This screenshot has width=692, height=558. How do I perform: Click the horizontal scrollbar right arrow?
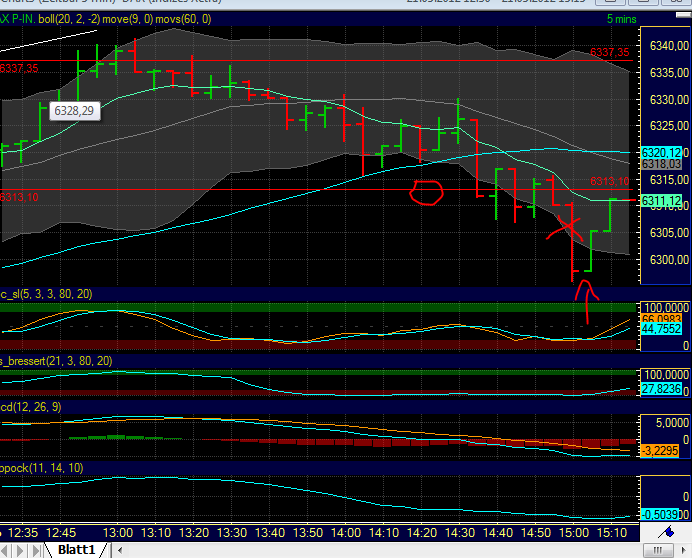684,550
